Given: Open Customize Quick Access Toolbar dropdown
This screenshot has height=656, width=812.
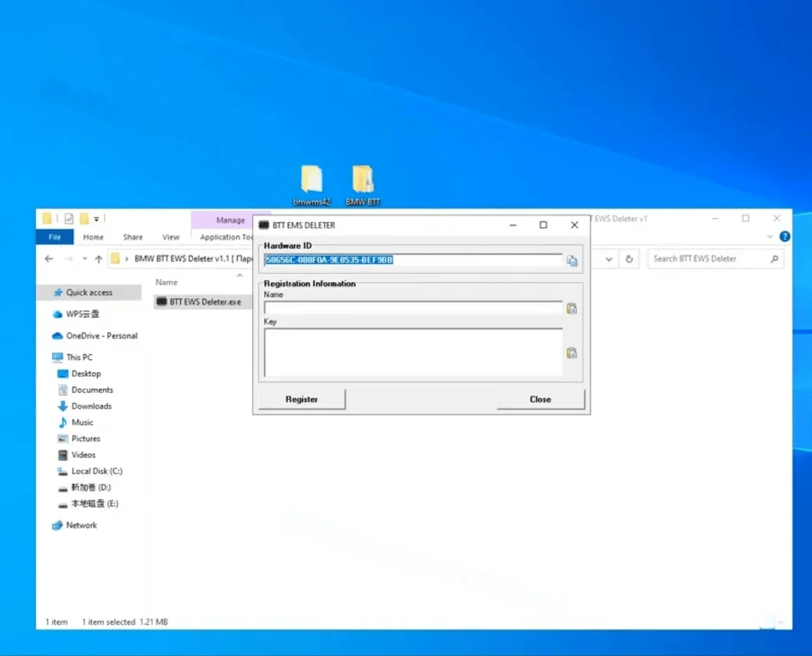Looking at the screenshot, I should point(96,219).
